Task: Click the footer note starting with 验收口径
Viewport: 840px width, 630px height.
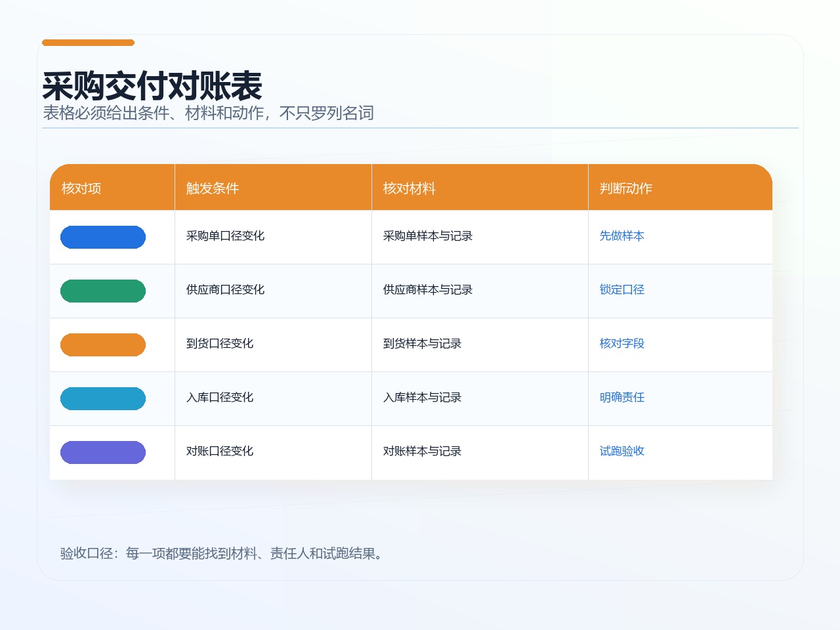Action: pyautogui.click(x=222, y=553)
